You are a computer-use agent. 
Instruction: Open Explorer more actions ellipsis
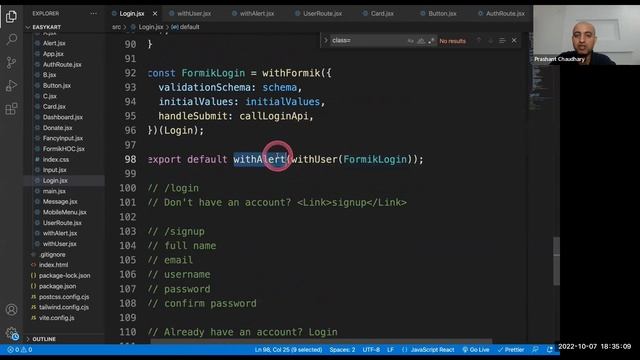pos(93,13)
